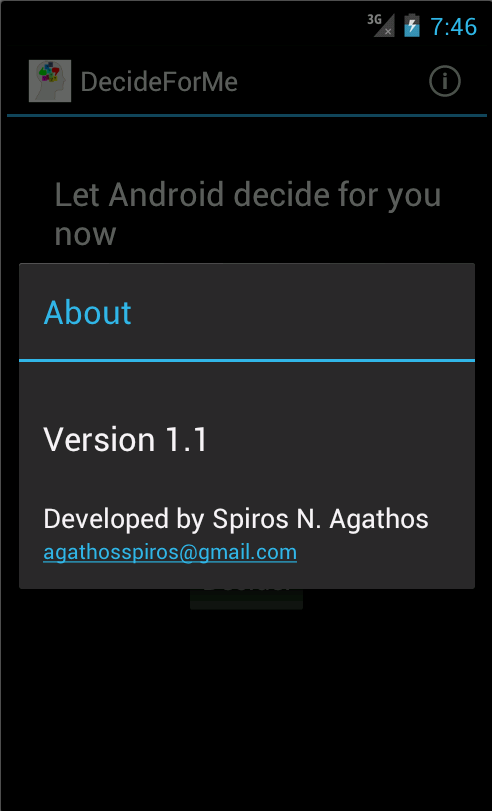The width and height of the screenshot is (492, 811).
Task: Open the agathosspiros@gmail.com email link
Action: click(x=170, y=552)
